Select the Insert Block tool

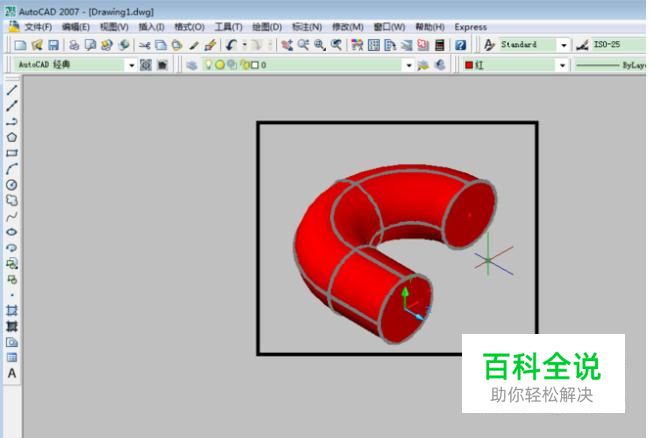tap(12, 263)
